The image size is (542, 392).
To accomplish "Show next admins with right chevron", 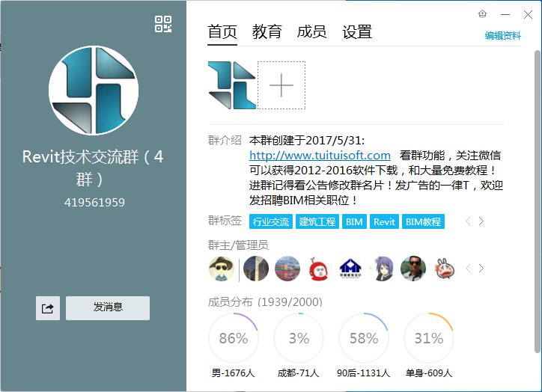I will [481, 269].
